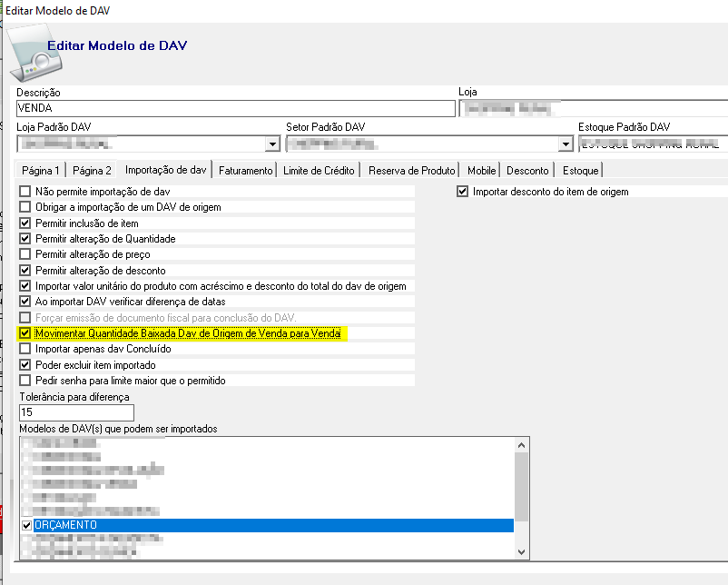Select the ORÇAMENTO row in models list
The image size is (728, 585).
pos(273,526)
